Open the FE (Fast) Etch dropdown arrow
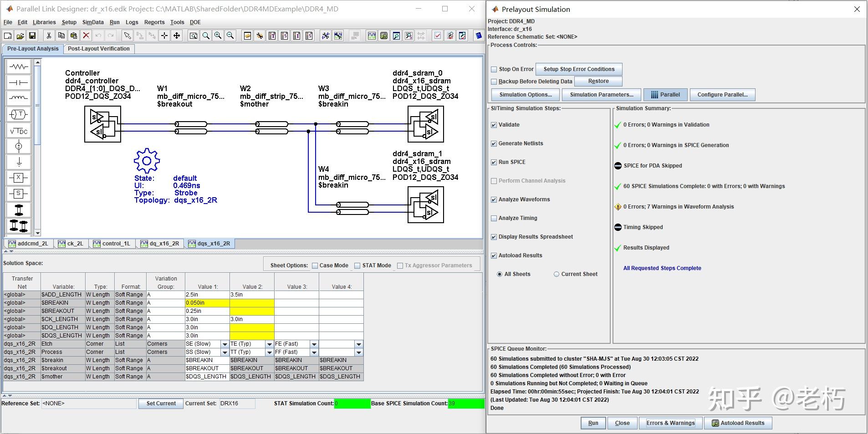This screenshot has height=434, width=868. click(x=314, y=344)
